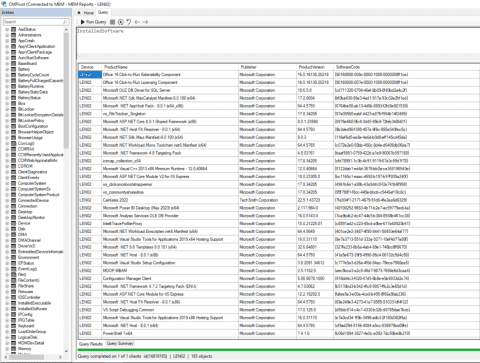Click the Connection table icon
The width and height of the screenshot is (480, 363).
tap(13, 206)
